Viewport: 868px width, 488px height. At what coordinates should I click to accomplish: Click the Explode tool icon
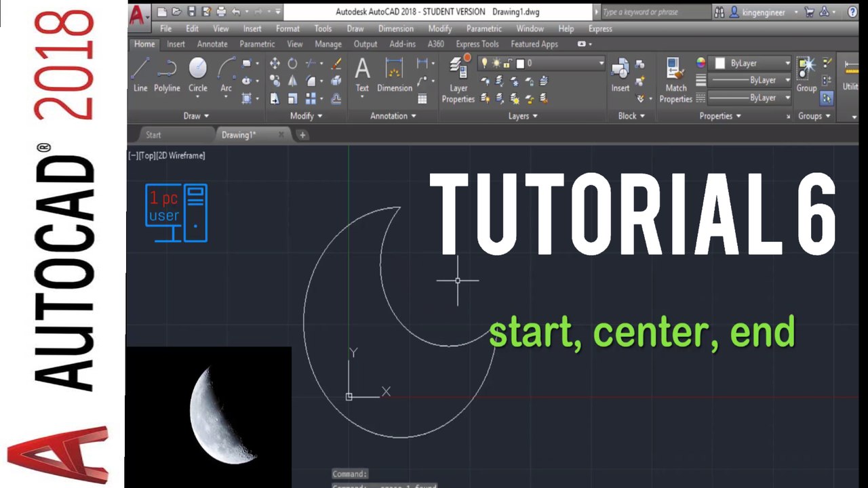[x=336, y=81]
